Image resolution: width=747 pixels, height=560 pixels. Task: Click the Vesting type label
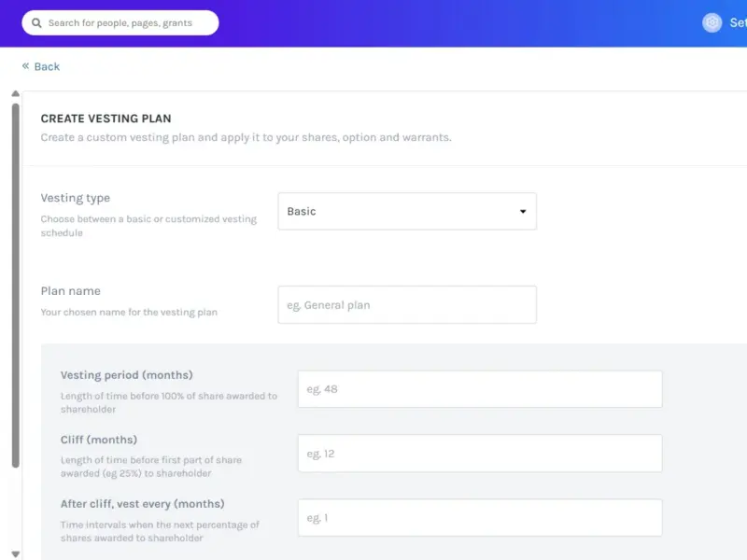point(76,198)
